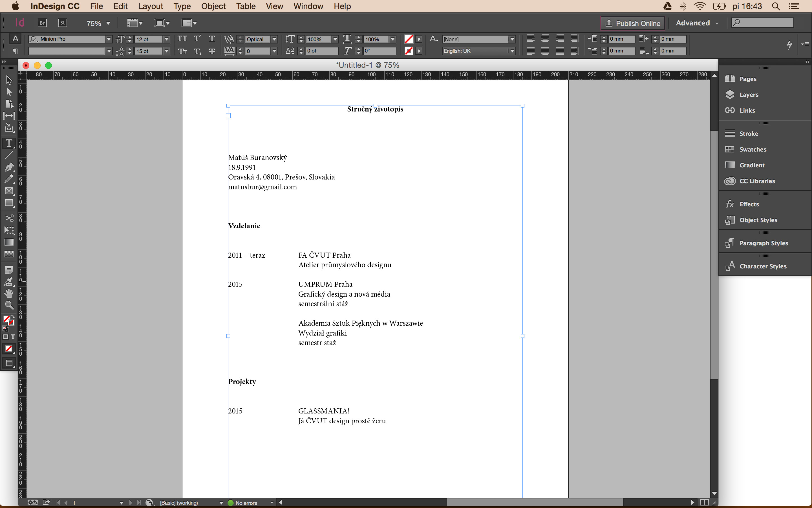Open the File menu
812x508 pixels.
point(97,6)
